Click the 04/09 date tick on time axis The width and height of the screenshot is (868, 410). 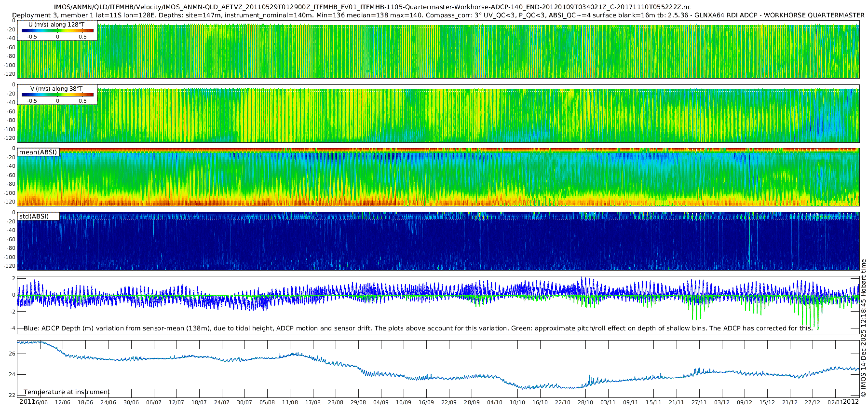tap(381, 402)
